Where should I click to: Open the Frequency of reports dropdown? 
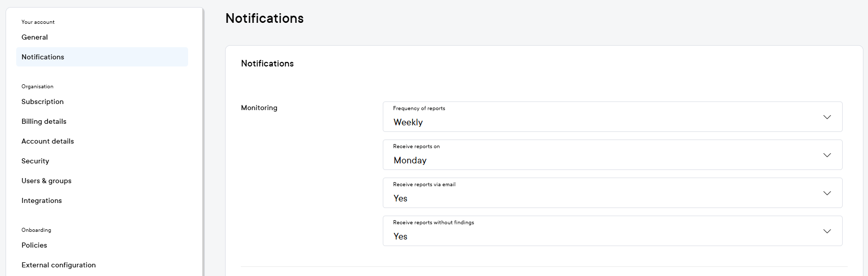(603, 117)
